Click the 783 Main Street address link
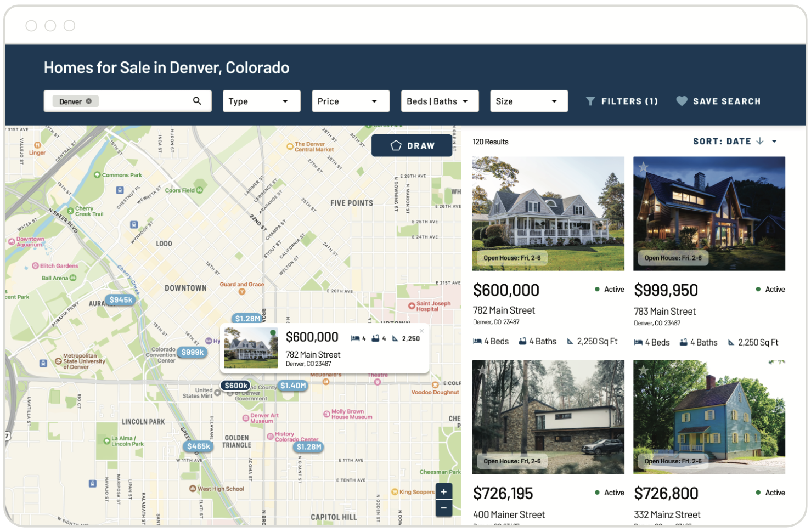Viewport: 811px width, 532px height. (x=664, y=312)
